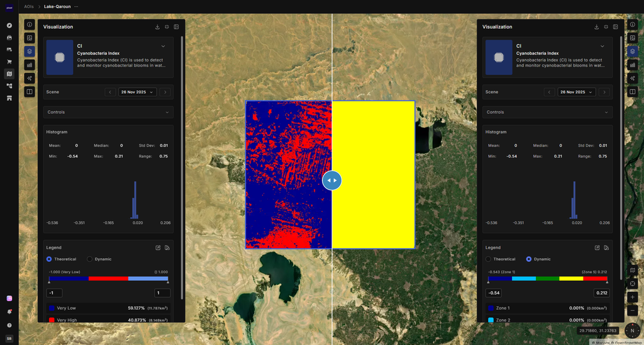Open the marketplace store icon in left sidebar
Screen dimensions: 644x345
[9, 98]
